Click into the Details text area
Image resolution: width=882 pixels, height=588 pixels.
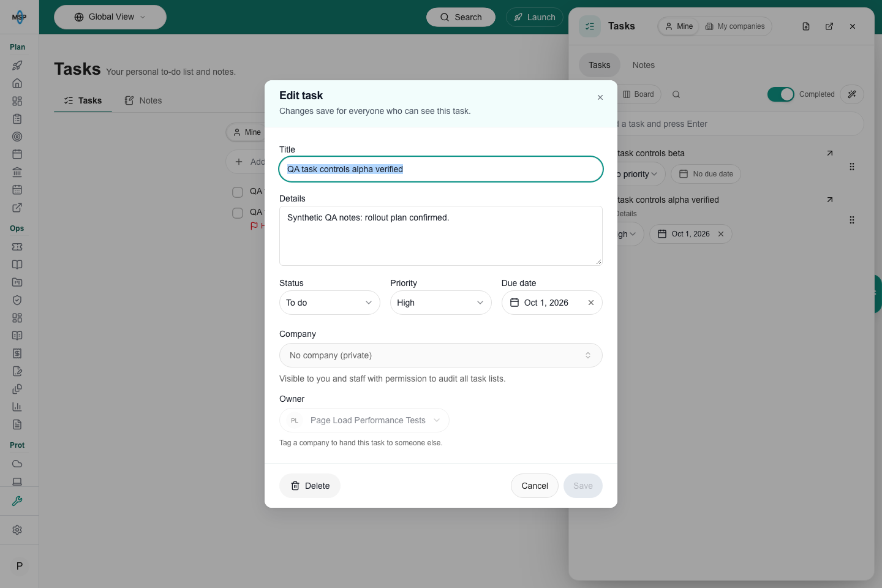[441, 236]
